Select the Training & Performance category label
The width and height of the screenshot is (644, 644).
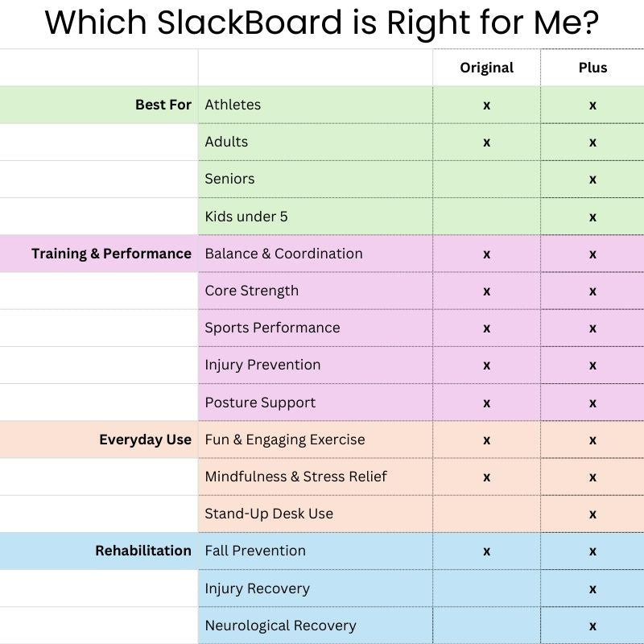111,254
